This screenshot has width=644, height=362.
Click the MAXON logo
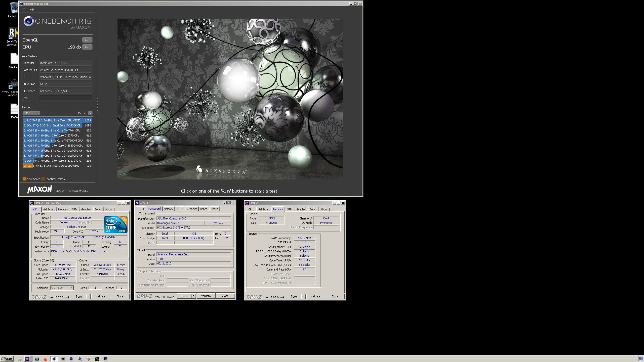coord(39,190)
